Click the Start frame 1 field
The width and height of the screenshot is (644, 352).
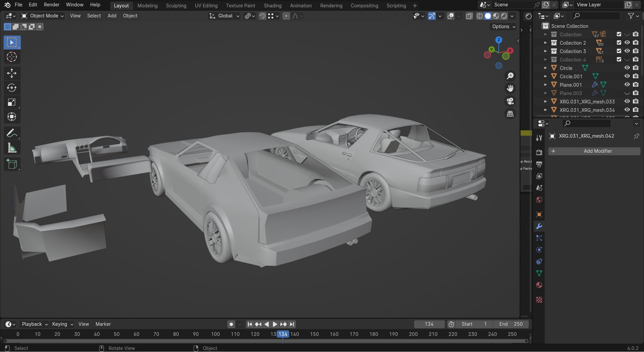(x=474, y=324)
